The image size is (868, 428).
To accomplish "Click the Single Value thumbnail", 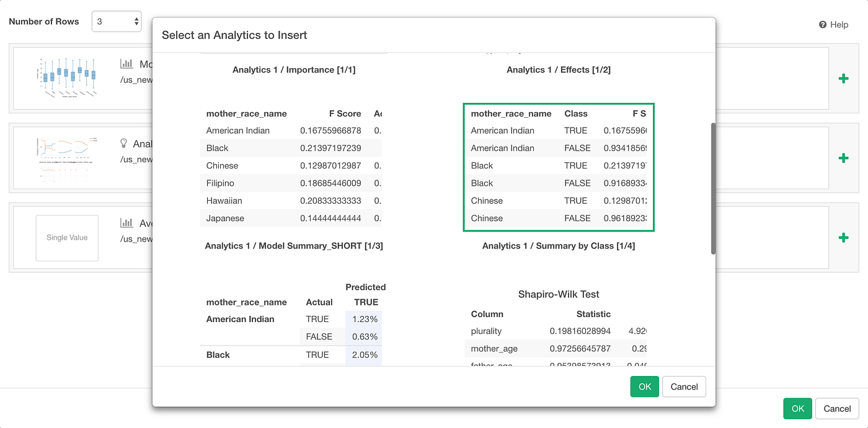I will [67, 238].
